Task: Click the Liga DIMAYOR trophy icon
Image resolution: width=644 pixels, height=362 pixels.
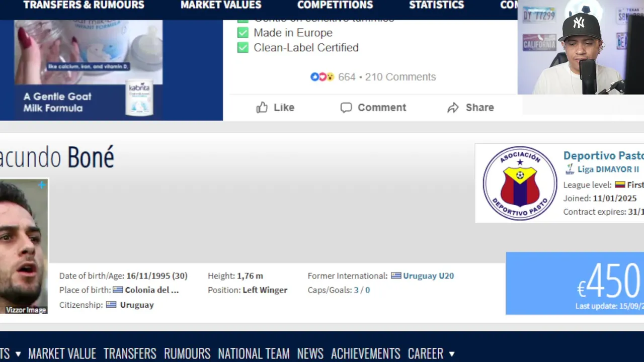Action: 570,169
